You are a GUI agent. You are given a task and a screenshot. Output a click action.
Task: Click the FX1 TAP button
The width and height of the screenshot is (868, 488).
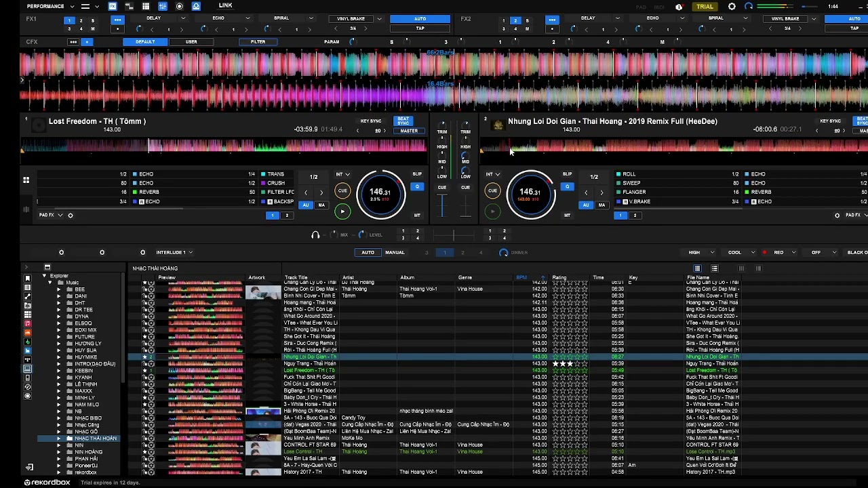pyautogui.click(x=420, y=28)
